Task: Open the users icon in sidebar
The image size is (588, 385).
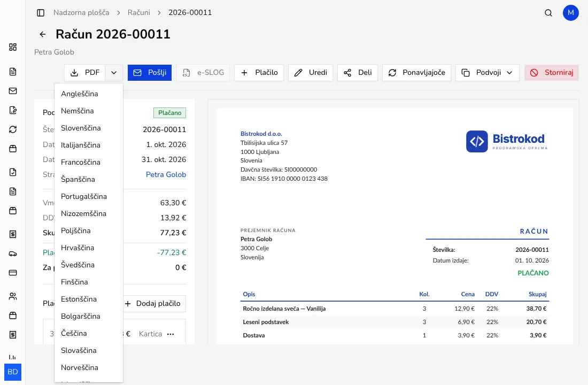Action: click(13, 296)
